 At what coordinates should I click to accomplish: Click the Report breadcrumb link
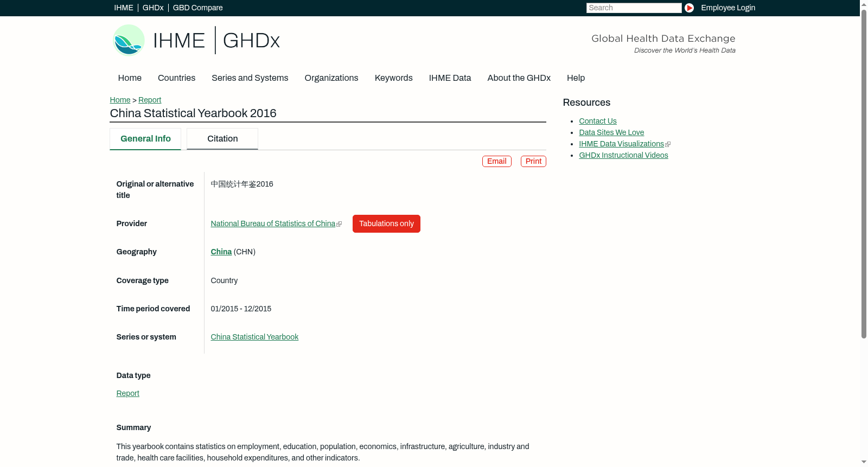coord(150,100)
